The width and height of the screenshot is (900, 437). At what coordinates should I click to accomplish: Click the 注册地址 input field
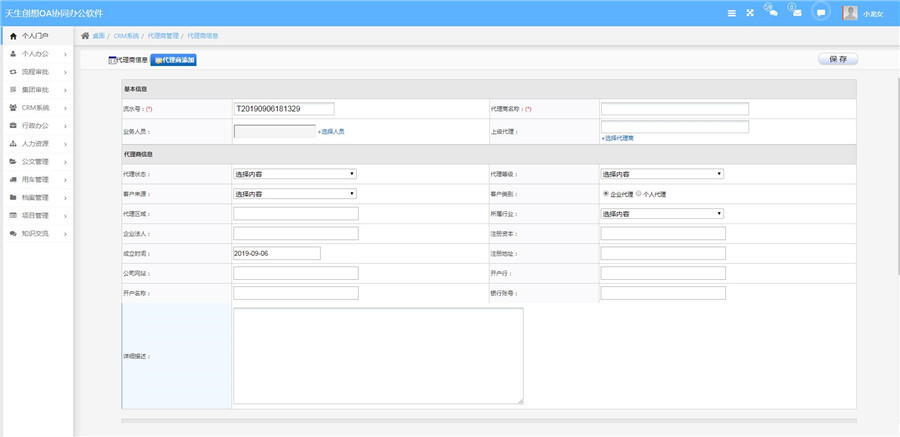click(663, 253)
